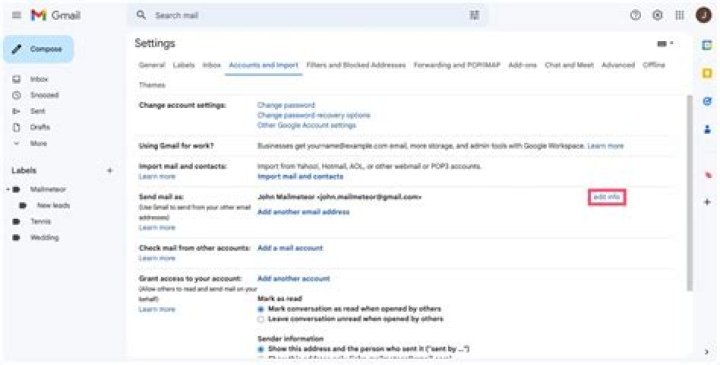This screenshot has height=365, width=720.
Task: Open Google Tasks side panel icon
Action: [x=707, y=101]
